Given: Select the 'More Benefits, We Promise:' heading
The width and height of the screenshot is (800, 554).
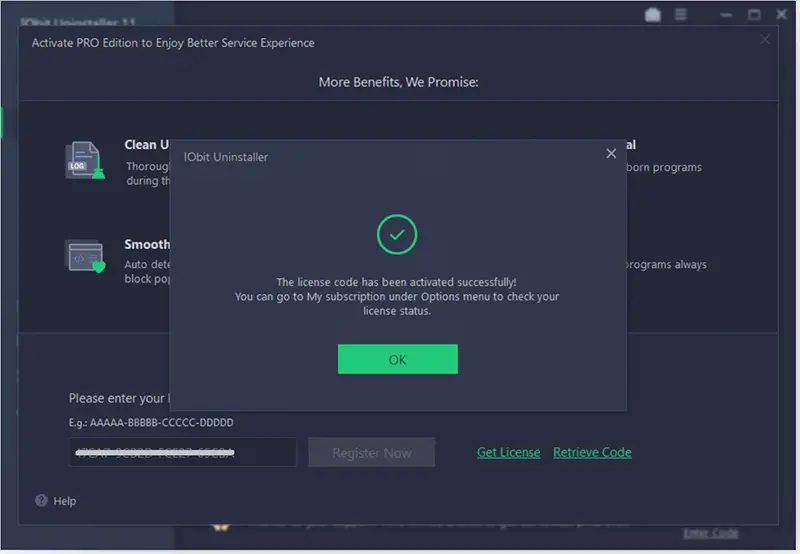Looking at the screenshot, I should point(398,82).
